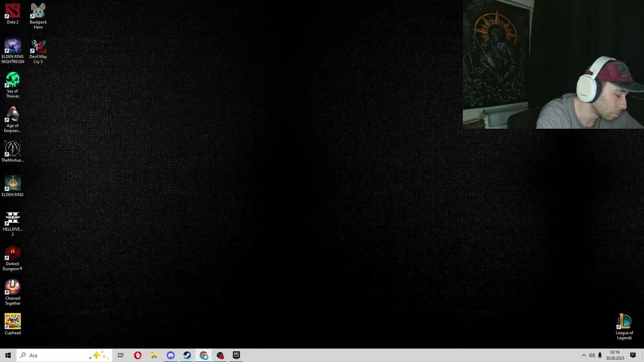The image size is (644, 362).
Task: Select the Cuphead desktop icon
Action: [13, 324]
